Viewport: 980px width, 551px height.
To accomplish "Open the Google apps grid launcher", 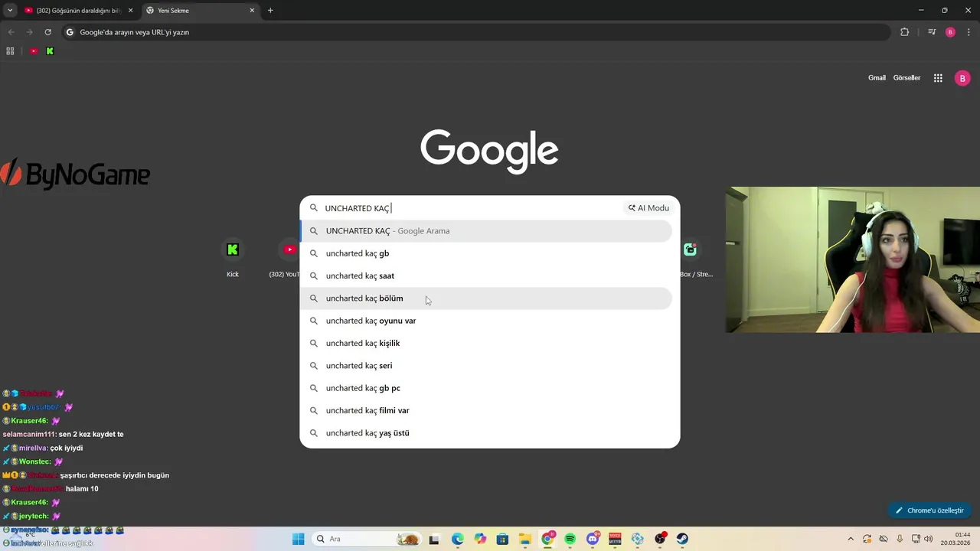I will (938, 78).
